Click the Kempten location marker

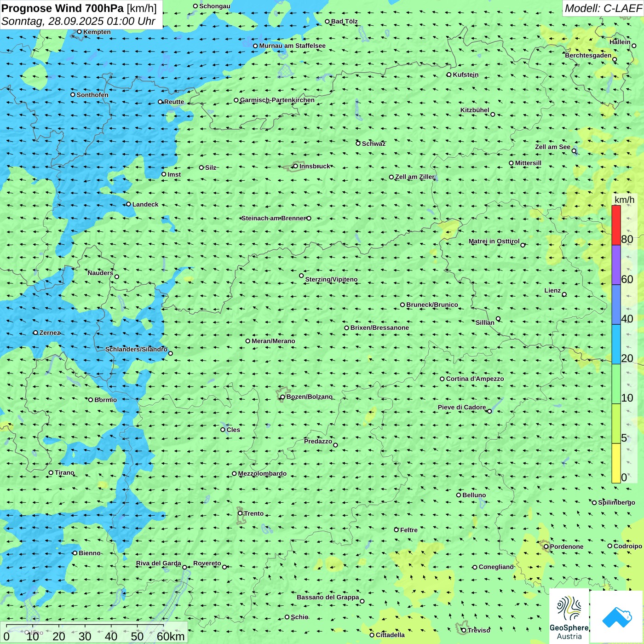point(79,32)
